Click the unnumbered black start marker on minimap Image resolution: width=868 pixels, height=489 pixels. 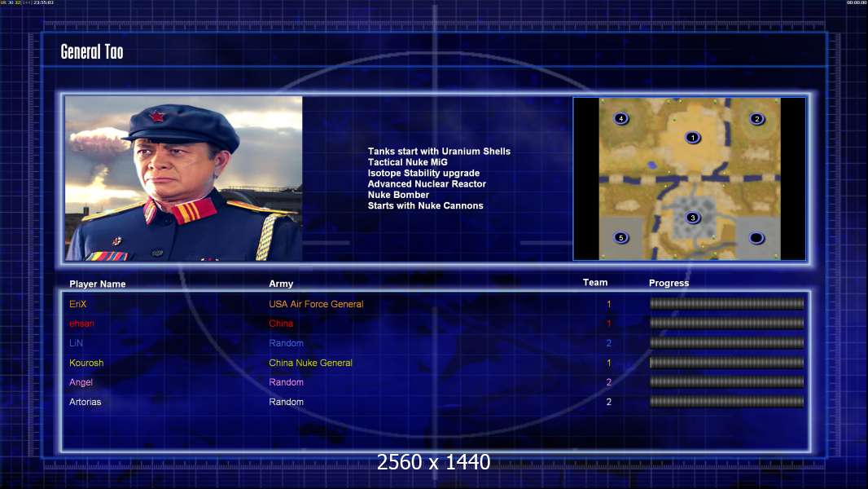tap(756, 238)
